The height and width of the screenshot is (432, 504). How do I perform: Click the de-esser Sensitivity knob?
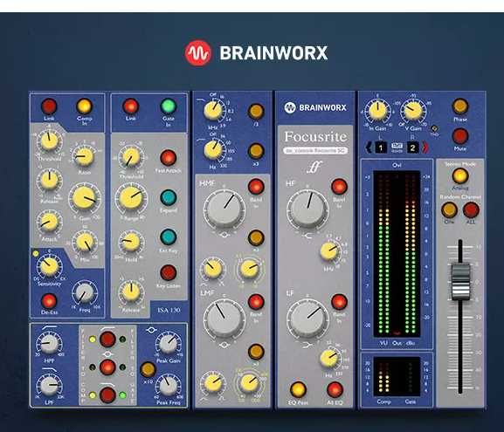pyautogui.click(x=49, y=266)
